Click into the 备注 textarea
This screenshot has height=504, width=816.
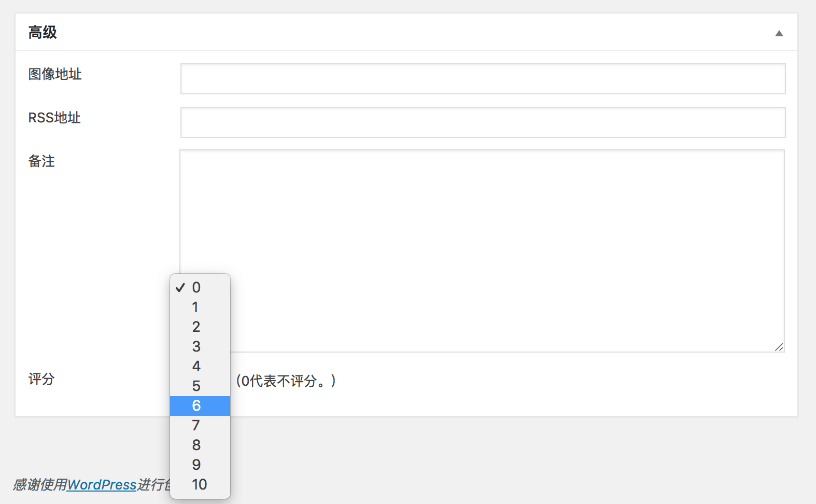[x=482, y=251]
